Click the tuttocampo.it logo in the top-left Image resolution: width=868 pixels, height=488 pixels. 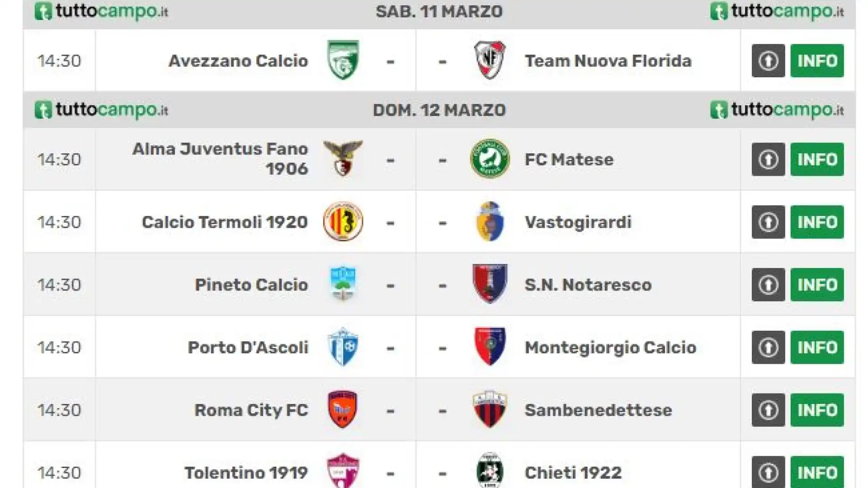point(101,11)
